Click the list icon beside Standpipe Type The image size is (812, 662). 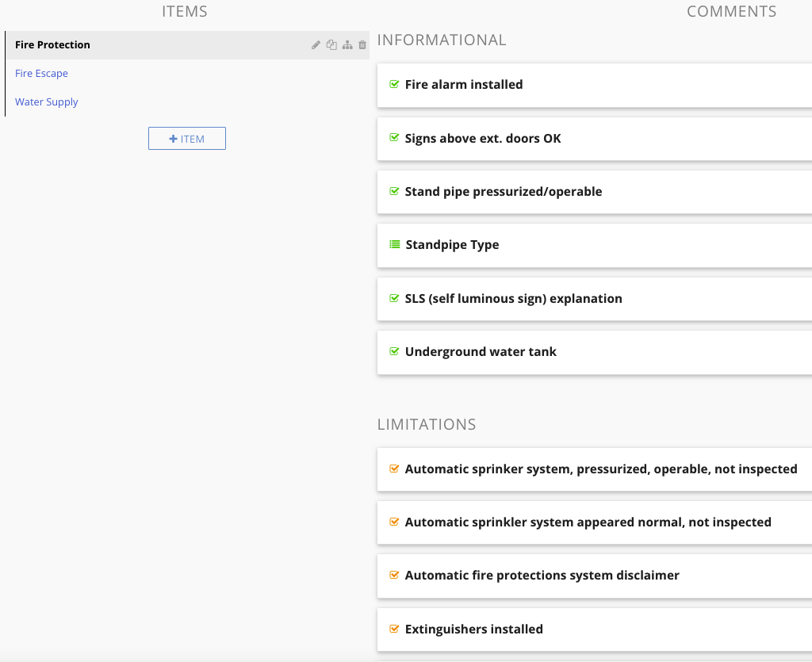tap(395, 244)
